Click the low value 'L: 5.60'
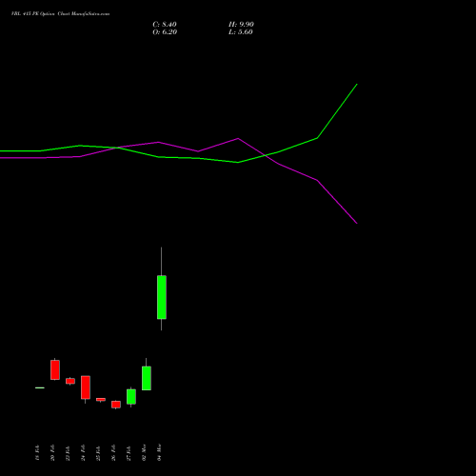Screen dimensions: 476x476 point(241,32)
